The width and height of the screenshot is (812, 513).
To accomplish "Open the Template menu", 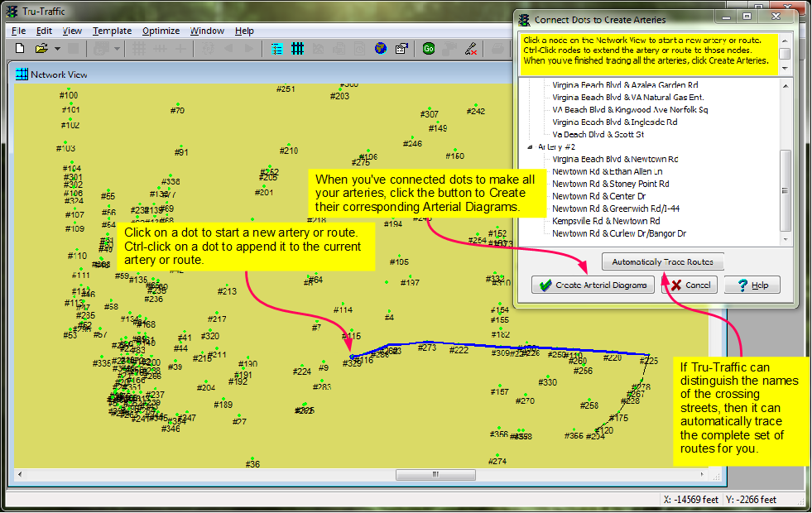I will pyautogui.click(x=112, y=31).
